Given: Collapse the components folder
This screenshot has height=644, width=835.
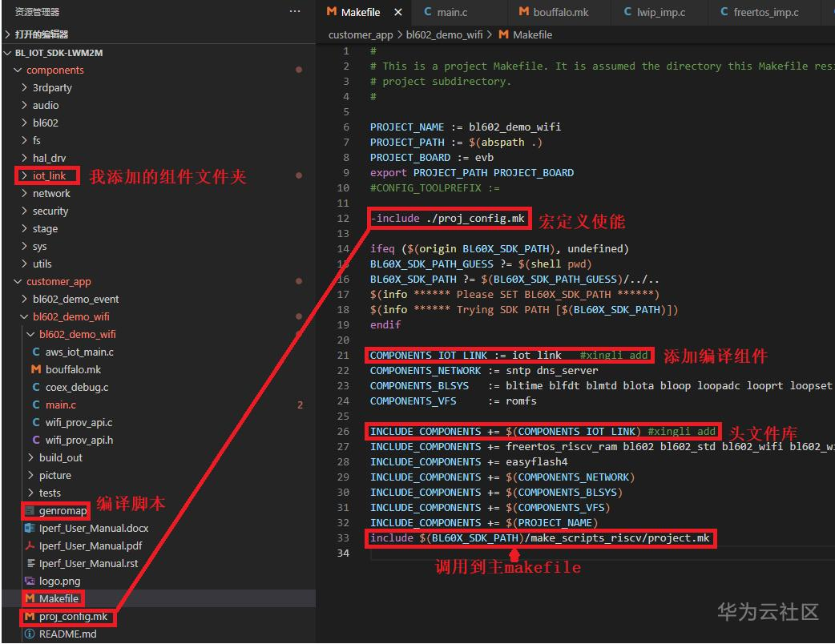Looking at the screenshot, I should (54, 70).
